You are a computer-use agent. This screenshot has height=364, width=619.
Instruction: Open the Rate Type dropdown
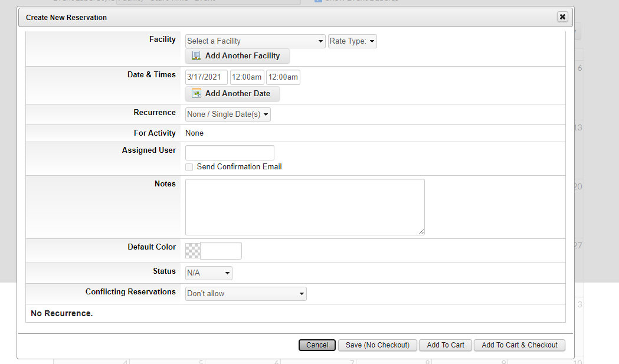(352, 41)
